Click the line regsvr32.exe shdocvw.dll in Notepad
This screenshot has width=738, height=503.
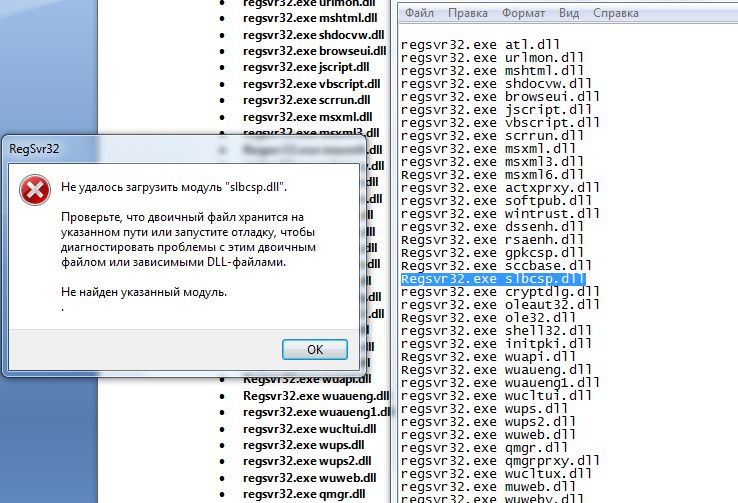pyautogui.click(x=496, y=84)
